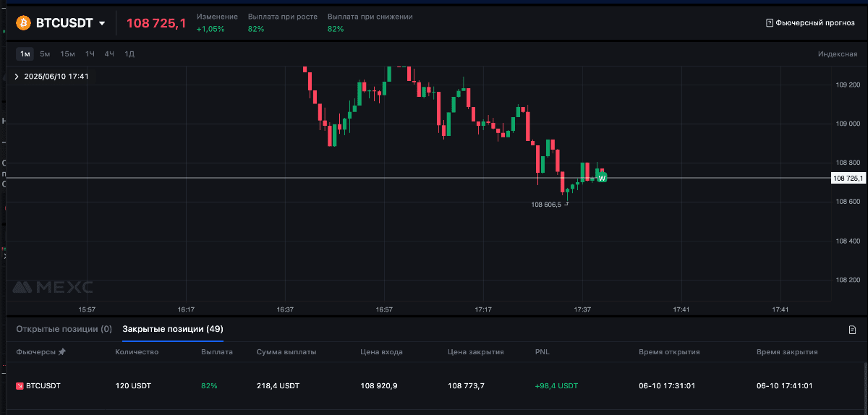Click the Время закрытия column header
The image size is (868, 415).
(x=787, y=352)
